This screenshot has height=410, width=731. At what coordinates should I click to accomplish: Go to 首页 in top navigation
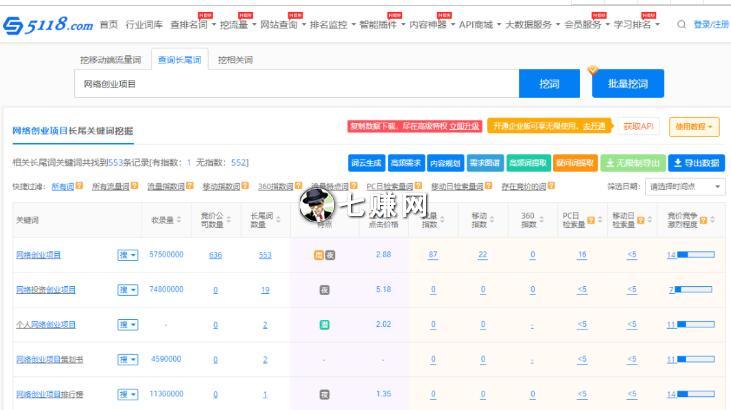109,24
